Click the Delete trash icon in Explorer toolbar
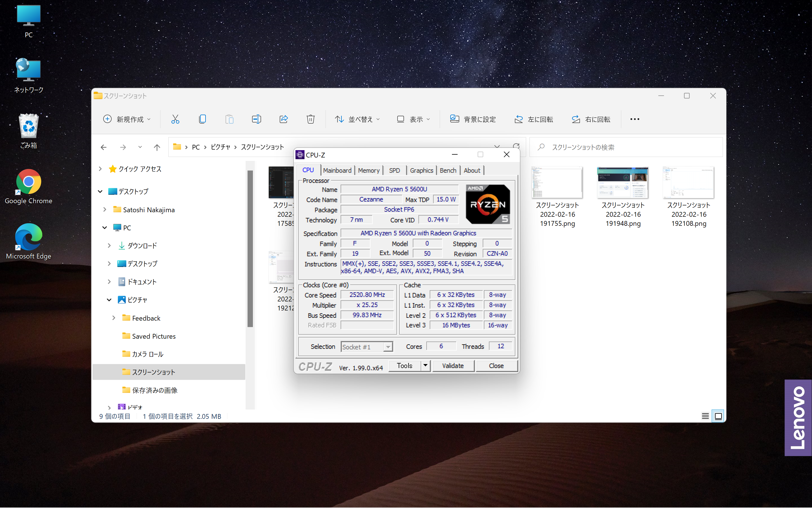Image resolution: width=812 pixels, height=508 pixels. tap(310, 119)
